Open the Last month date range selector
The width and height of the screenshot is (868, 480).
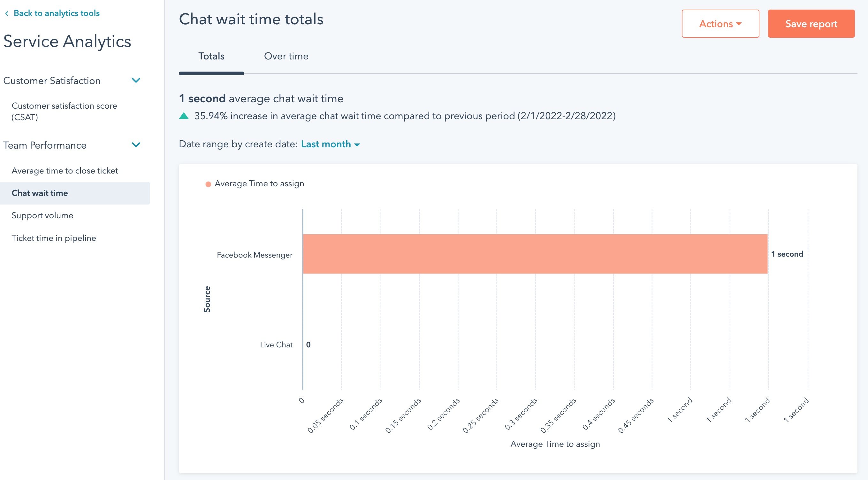click(x=326, y=144)
